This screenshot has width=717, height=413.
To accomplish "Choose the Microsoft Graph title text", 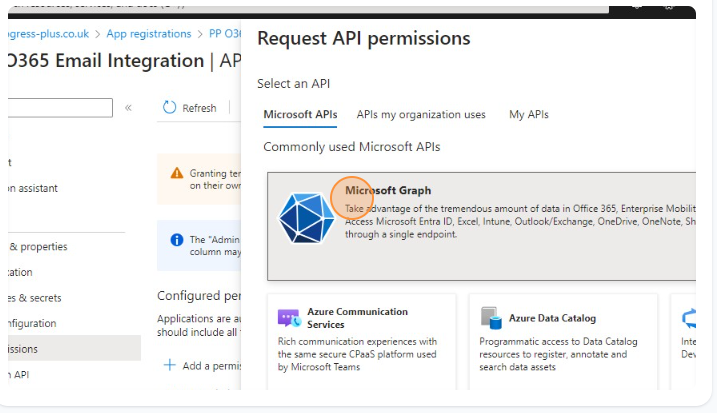I will click(x=388, y=190).
